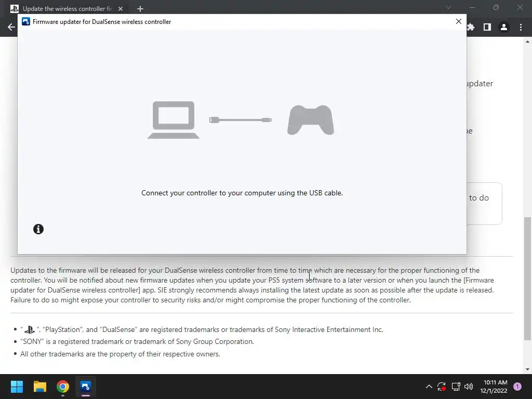Click the page's vertical scrollbar thumb
The image size is (532, 399).
click(x=527, y=278)
